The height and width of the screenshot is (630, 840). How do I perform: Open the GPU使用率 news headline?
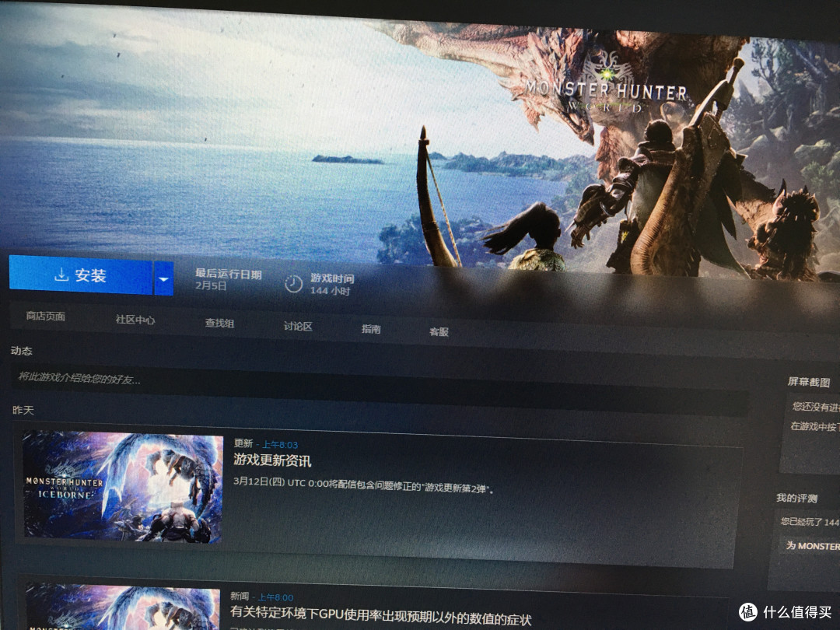pos(381,615)
